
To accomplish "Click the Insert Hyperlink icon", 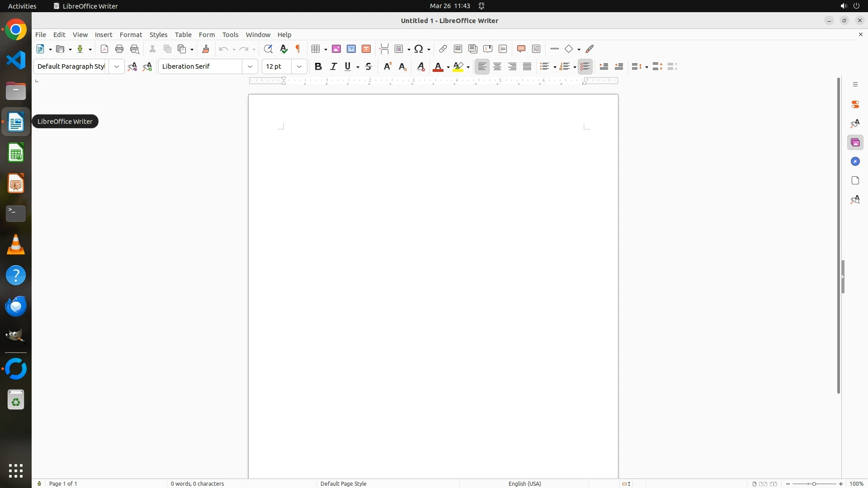I will 443,49.
